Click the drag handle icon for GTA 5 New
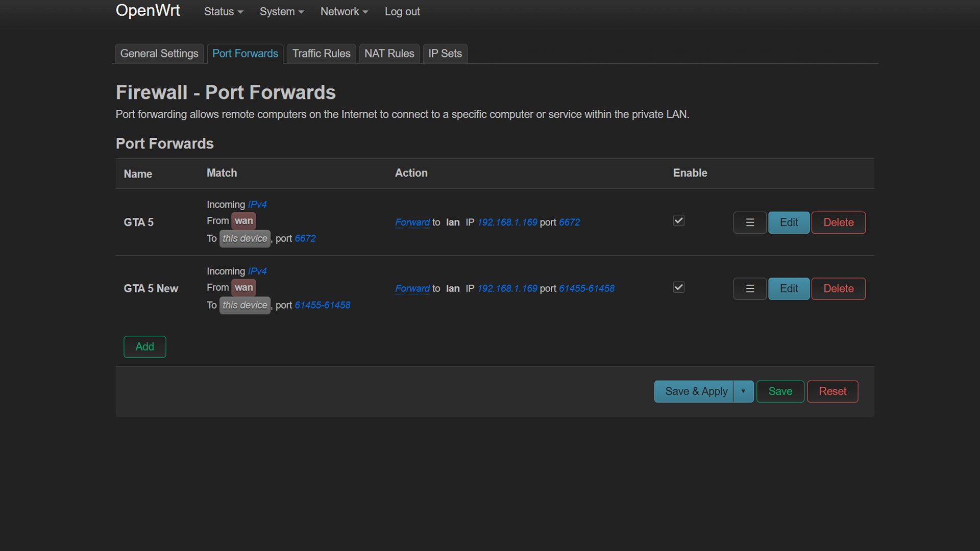The height and width of the screenshot is (551, 980). pyautogui.click(x=749, y=289)
